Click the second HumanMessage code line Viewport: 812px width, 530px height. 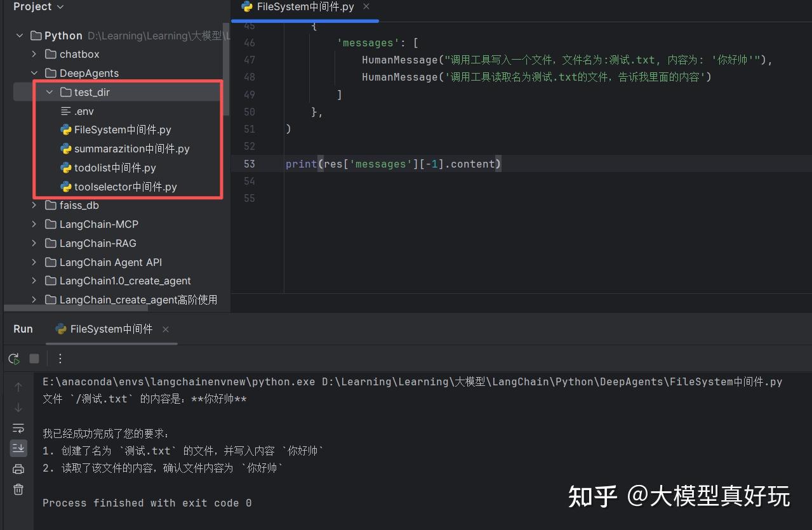coord(536,77)
